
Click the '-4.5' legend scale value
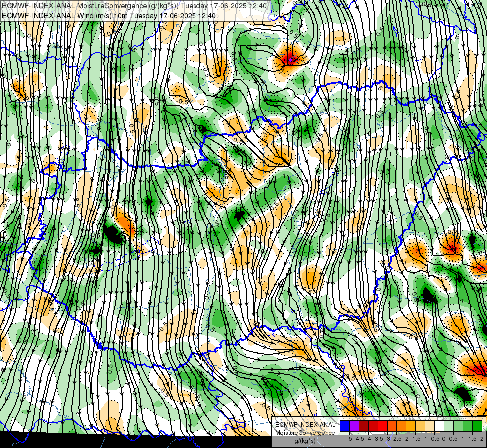[x=359, y=439]
